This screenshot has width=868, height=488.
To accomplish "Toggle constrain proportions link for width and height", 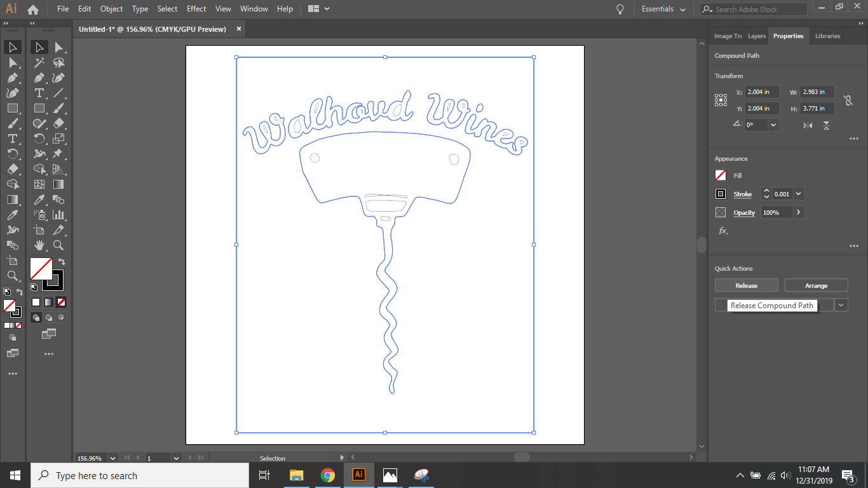I will [850, 100].
